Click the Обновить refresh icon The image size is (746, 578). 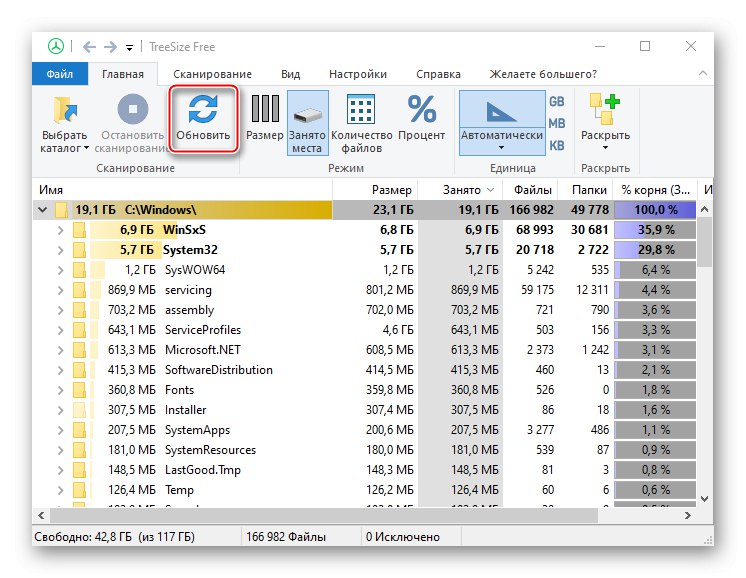click(x=203, y=109)
